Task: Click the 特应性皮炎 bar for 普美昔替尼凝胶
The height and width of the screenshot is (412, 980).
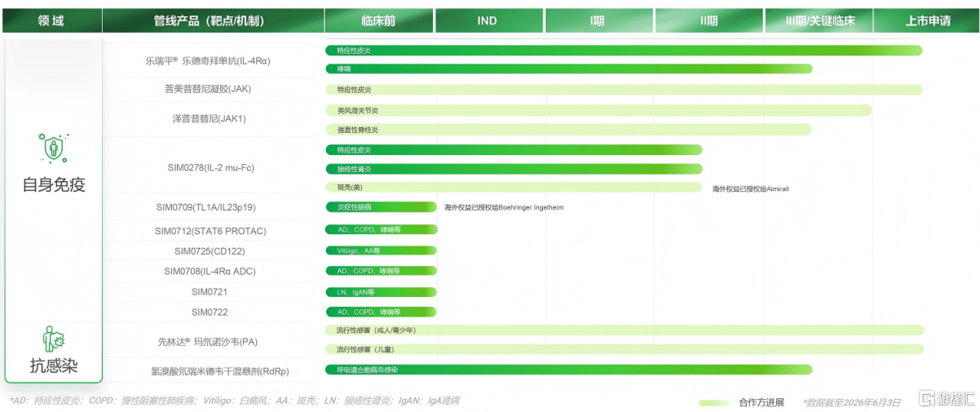Action: 625,90
